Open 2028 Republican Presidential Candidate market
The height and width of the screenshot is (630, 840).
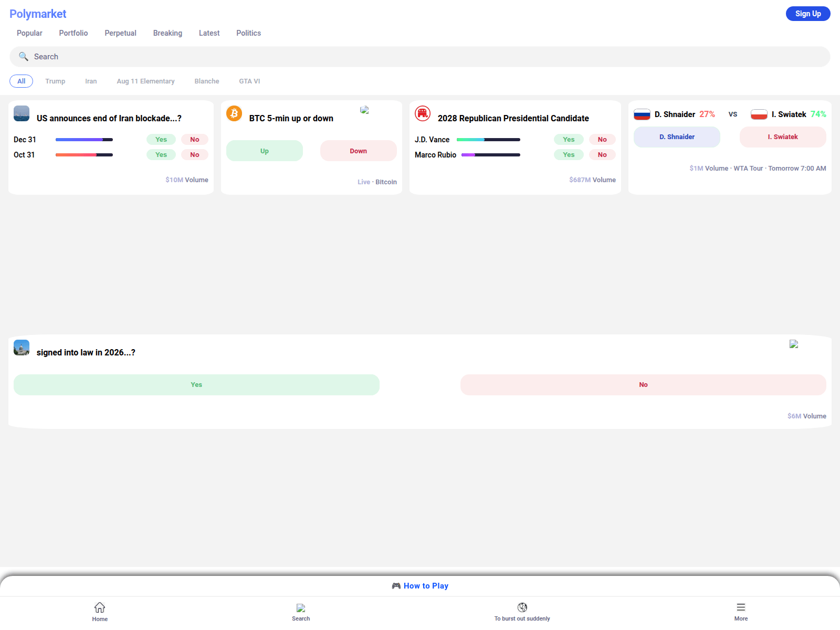[513, 119]
